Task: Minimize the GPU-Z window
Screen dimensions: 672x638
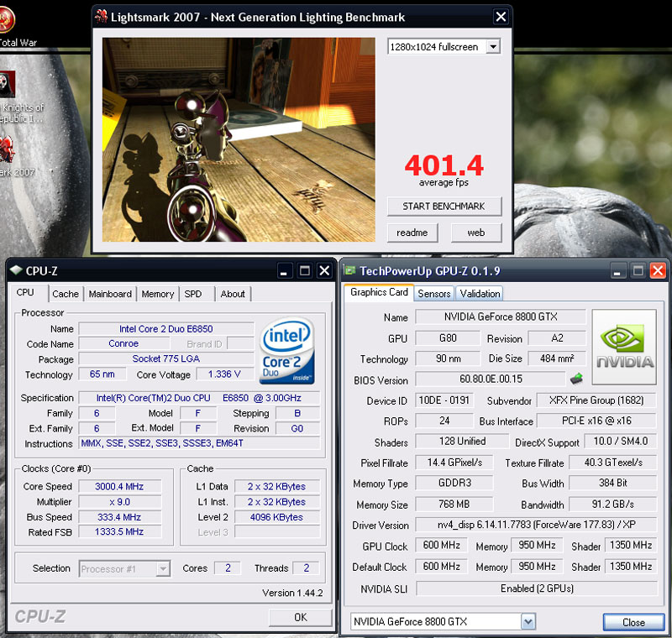Action: [617, 270]
